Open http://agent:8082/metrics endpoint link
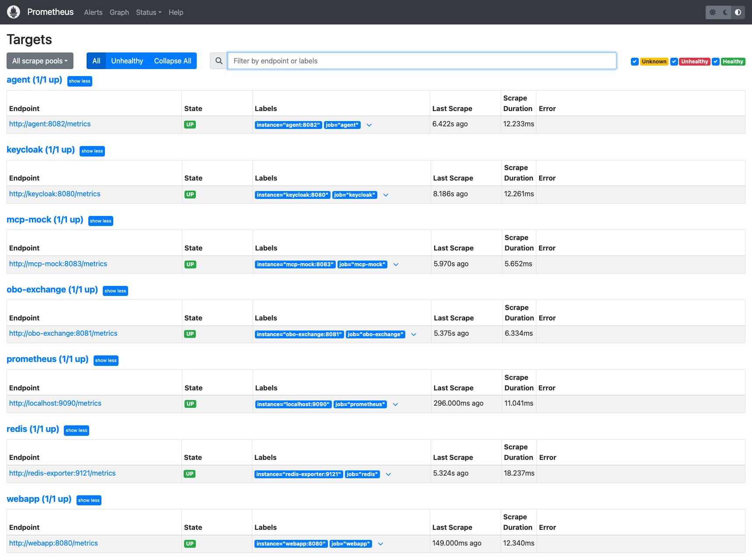 pyautogui.click(x=50, y=124)
